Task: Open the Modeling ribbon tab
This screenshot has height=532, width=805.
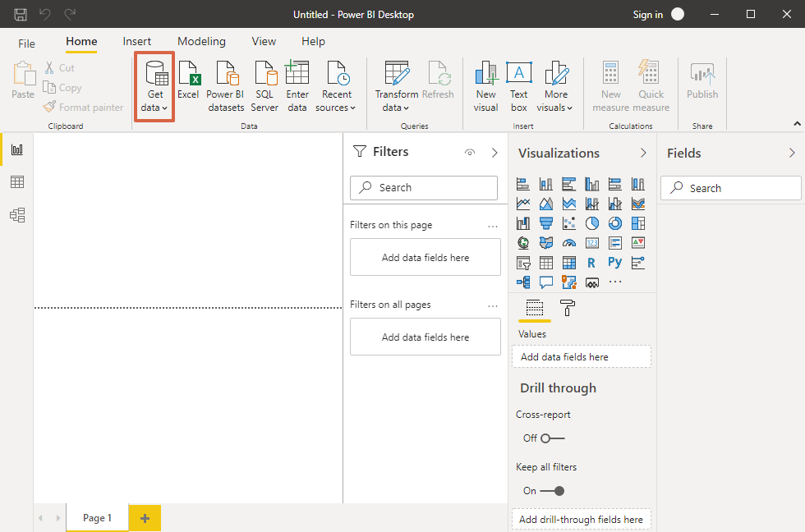Action: tap(201, 42)
